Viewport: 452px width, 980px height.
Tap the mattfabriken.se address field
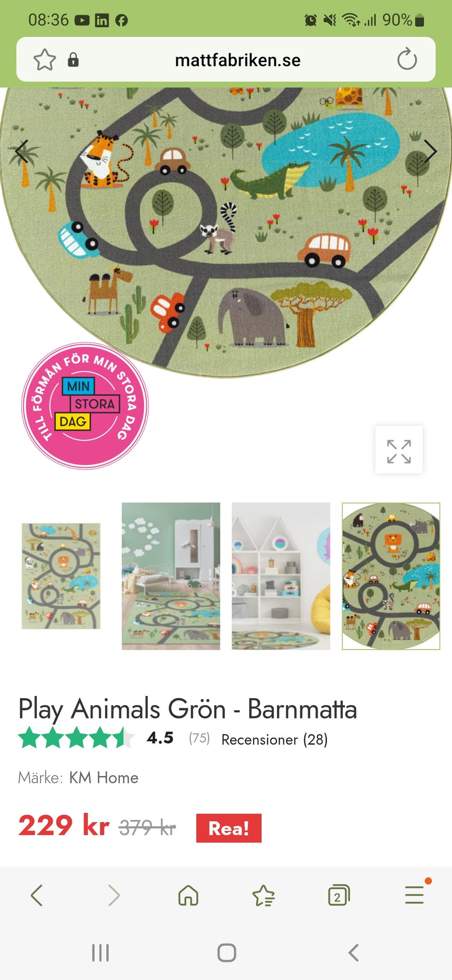[238, 60]
